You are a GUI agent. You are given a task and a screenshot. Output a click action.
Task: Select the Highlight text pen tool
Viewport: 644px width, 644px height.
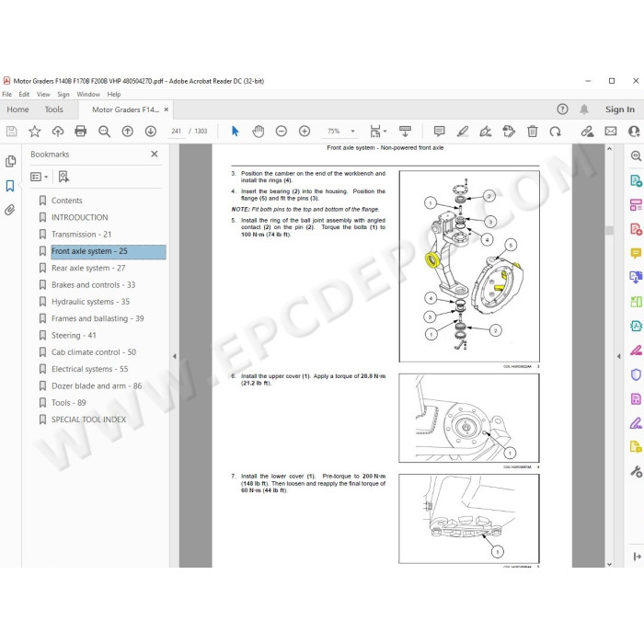(463, 132)
